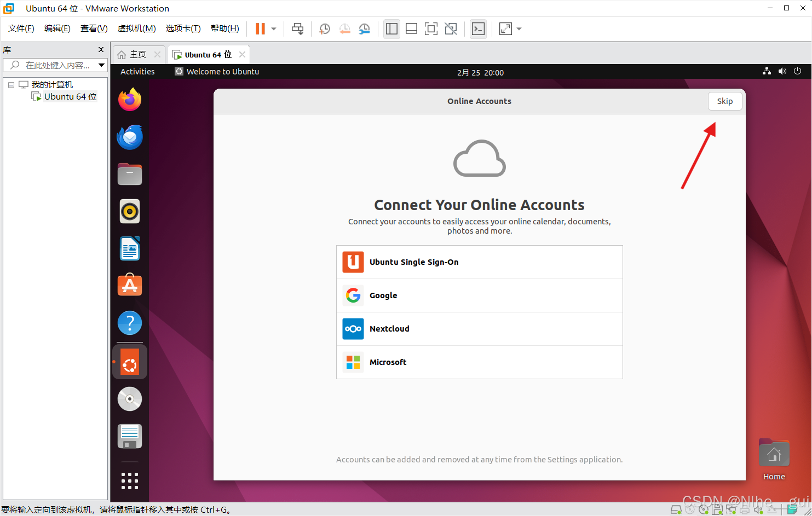Open the message log icon in status bar
Viewport: 812px width, 516px height.
coord(792,509)
